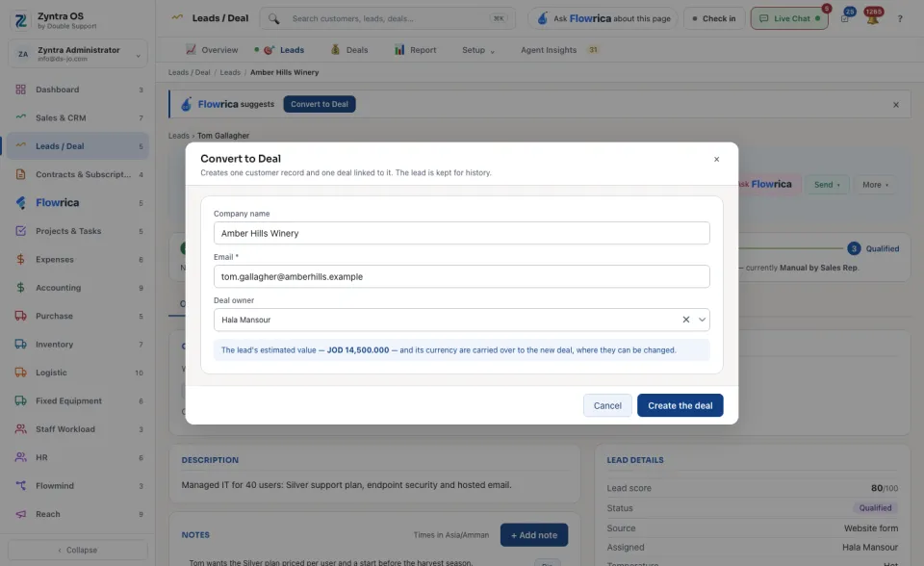Screen dimensions: 924x566
Task: Open the Flowmind sidebar icon
Action: pyautogui.click(x=20, y=485)
